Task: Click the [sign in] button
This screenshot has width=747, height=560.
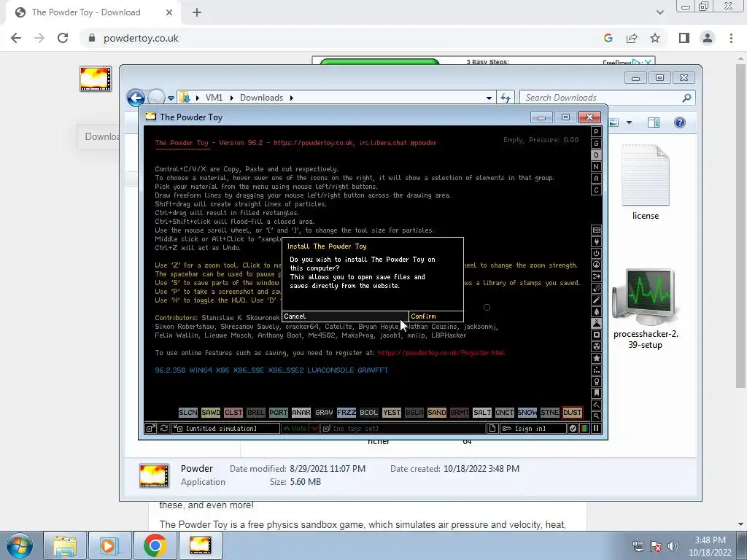Action: [533, 429]
